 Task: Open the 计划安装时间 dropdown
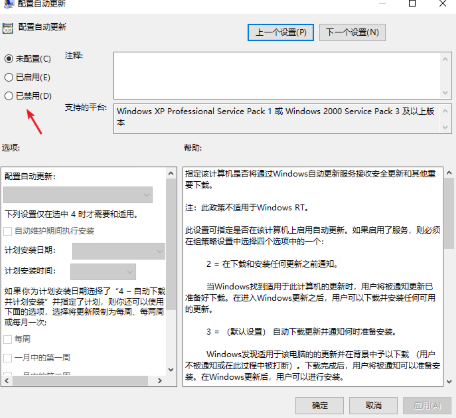point(103,272)
